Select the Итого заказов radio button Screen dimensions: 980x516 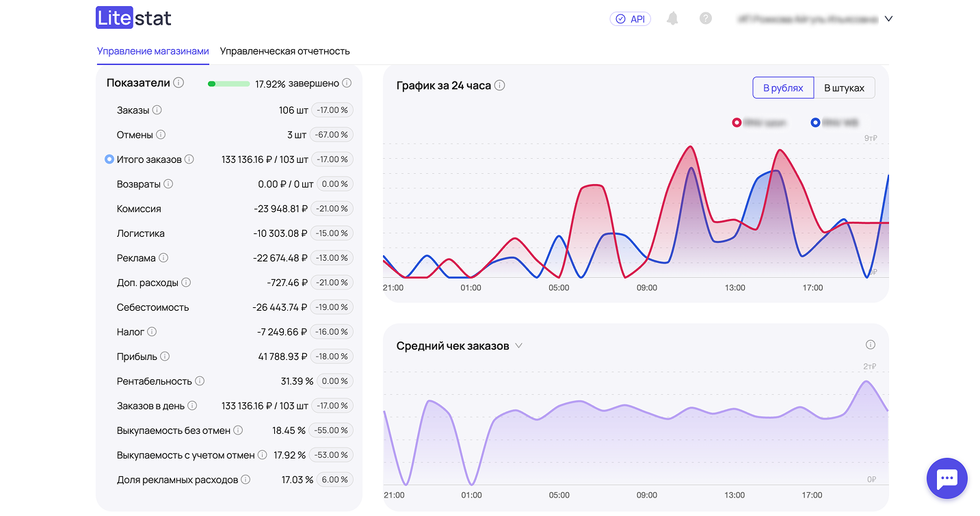109,159
